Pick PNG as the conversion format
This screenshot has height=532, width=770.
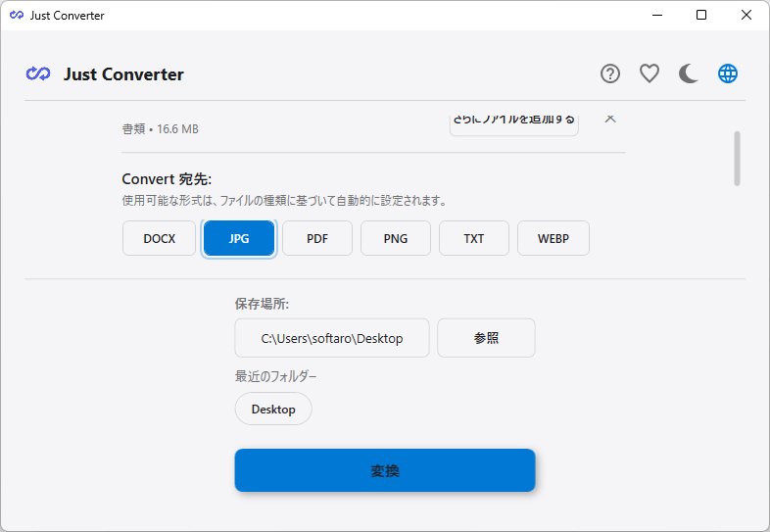(396, 238)
